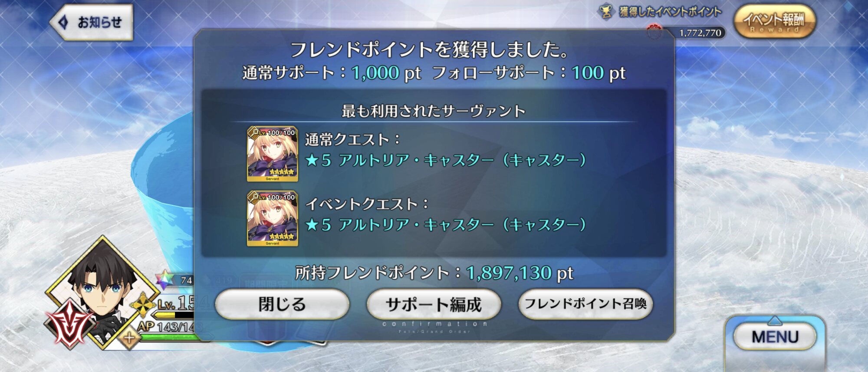Open サポート編成 support setup
Viewport: 868px width, 372px height.
[x=434, y=304]
